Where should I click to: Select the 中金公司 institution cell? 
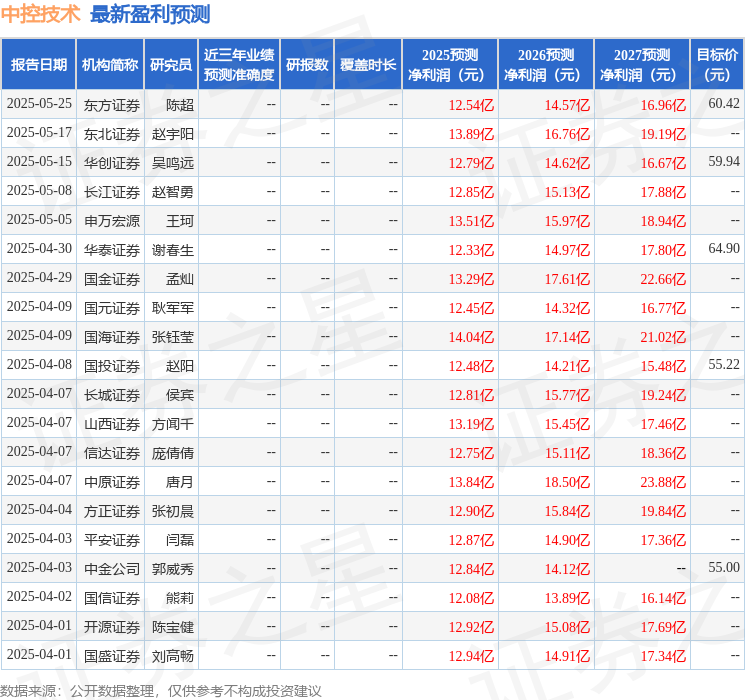(x=112, y=569)
